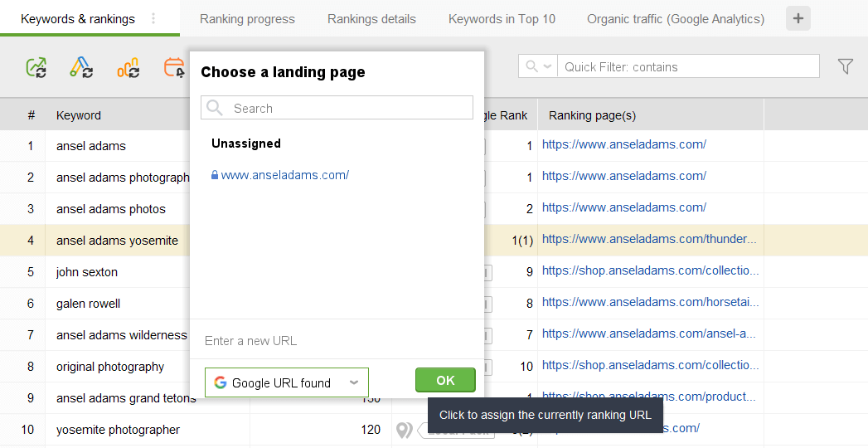Viewport: 868px width, 448px height.
Task: Open the advanced filter funnel icon
Action: click(846, 66)
